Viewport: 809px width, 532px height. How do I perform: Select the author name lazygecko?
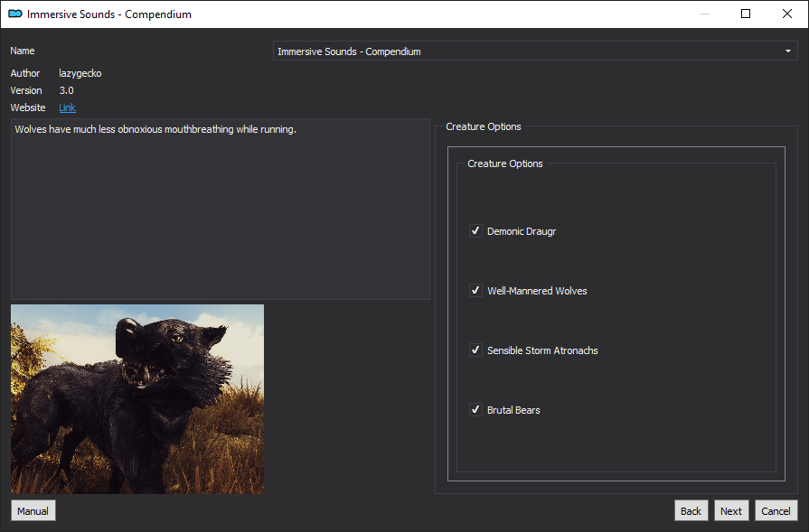pyautogui.click(x=80, y=73)
